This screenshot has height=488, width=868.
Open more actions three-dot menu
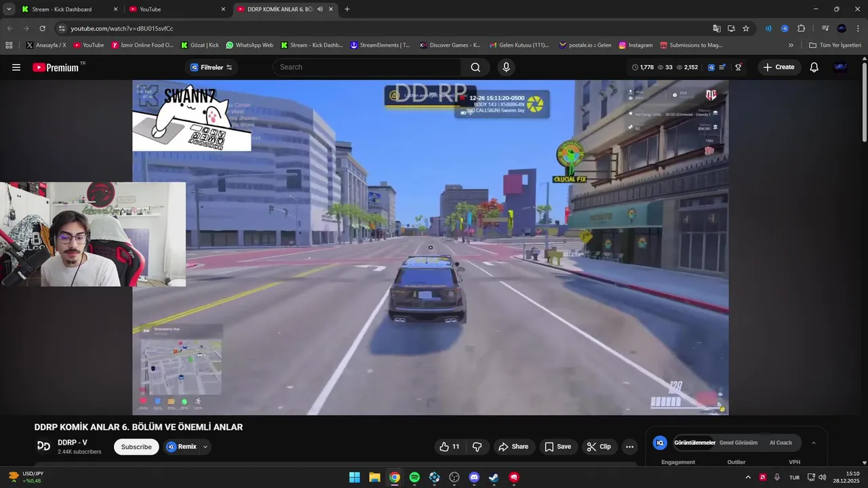pyautogui.click(x=629, y=447)
